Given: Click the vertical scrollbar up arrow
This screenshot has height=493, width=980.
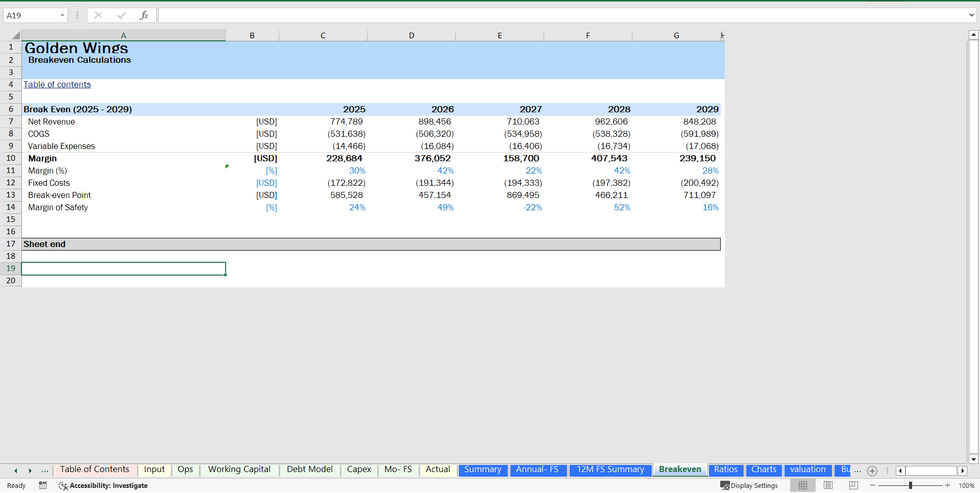Looking at the screenshot, I should [x=973, y=35].
